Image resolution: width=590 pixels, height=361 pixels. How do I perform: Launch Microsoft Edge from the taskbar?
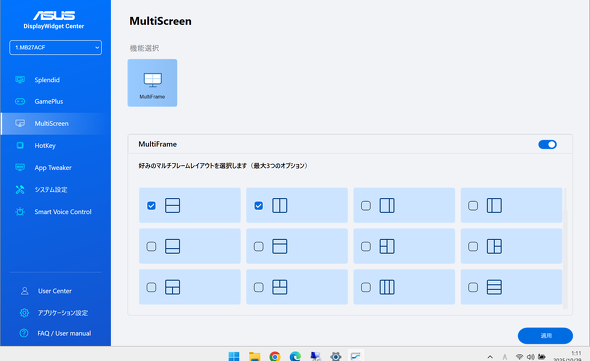click(x=295, y=356)
